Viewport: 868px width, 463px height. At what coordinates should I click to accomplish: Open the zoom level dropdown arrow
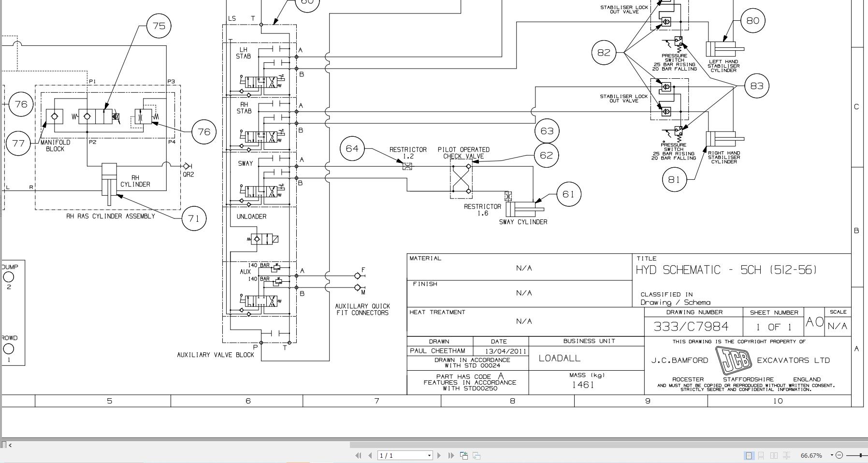832,455
